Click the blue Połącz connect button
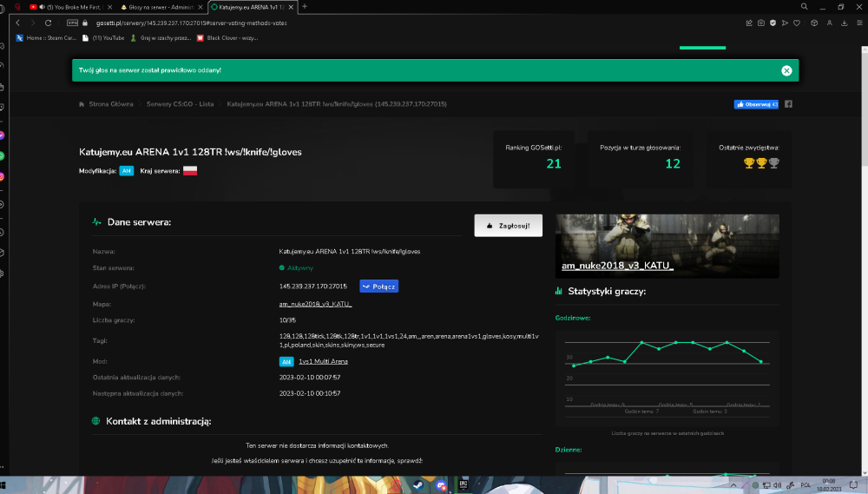Image resolution: width=868 pixels, height=494 pixels. pyautogui.click(x=378, y=287)
